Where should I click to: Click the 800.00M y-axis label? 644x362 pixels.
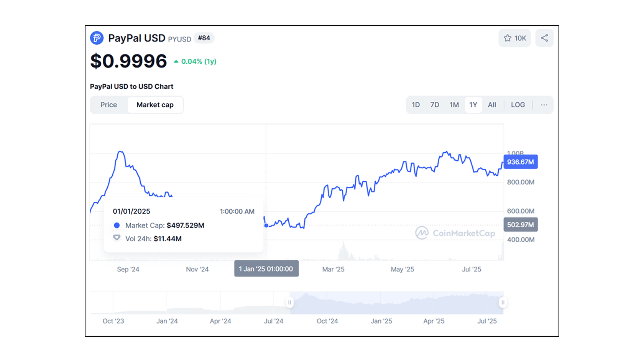(x=521, y=182)
